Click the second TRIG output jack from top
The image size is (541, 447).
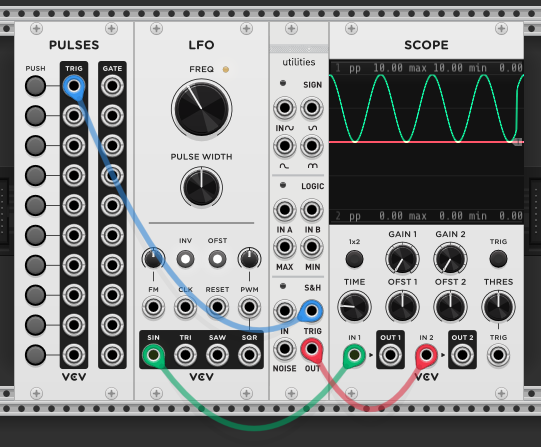point(74,116)
